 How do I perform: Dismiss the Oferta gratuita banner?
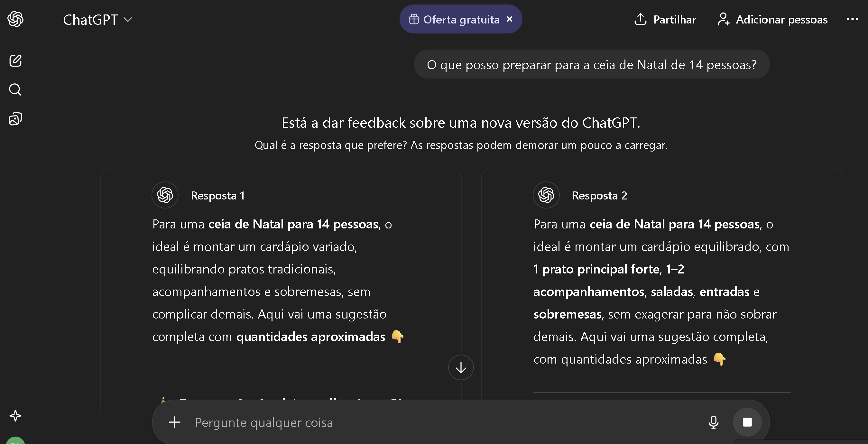[x=510, y=19]
